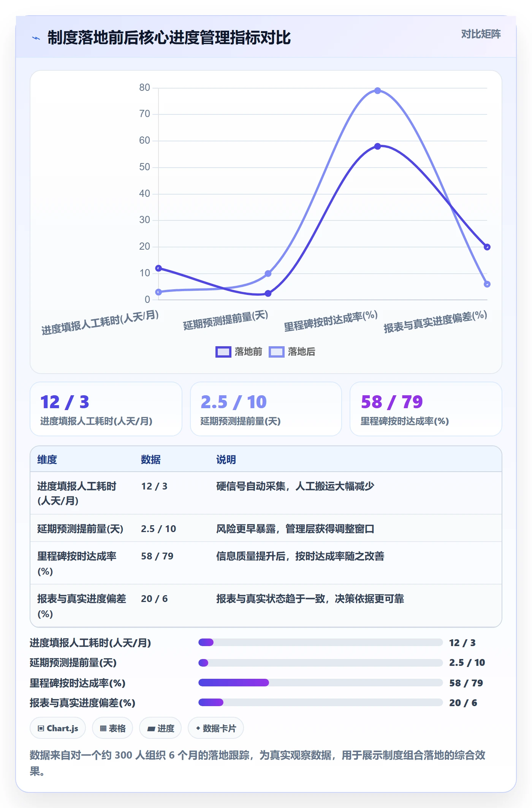This screenshot has height=808, width=532.
Task: Click the 58 / 79 stat card
Action: point(426,409)
